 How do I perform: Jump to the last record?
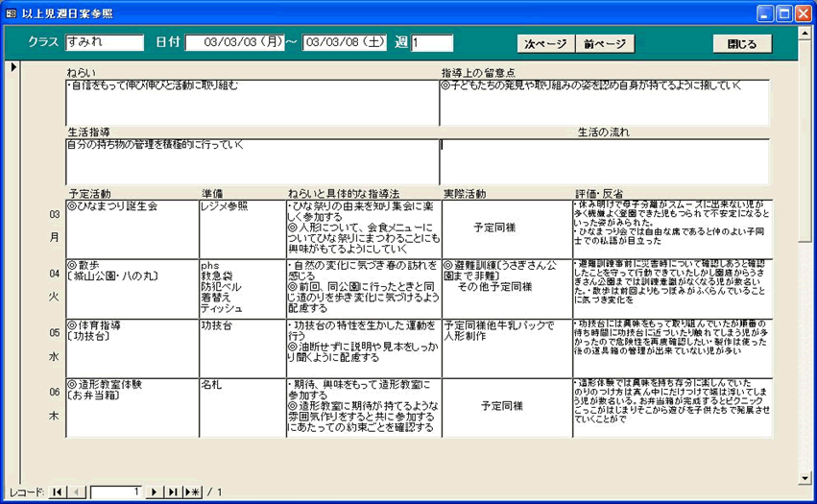click(x=173, y=492)
